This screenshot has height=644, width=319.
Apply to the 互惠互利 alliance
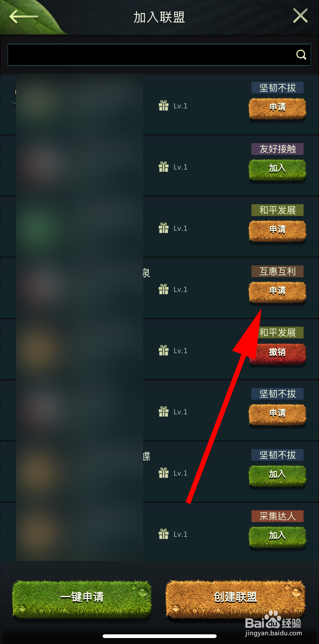click(x=278, y=291)
